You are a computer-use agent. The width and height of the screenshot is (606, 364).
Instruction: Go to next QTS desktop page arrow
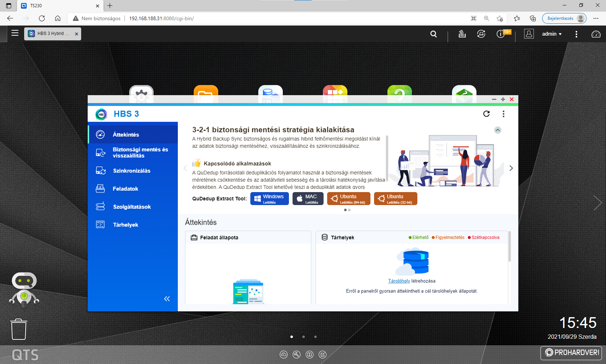598,203
